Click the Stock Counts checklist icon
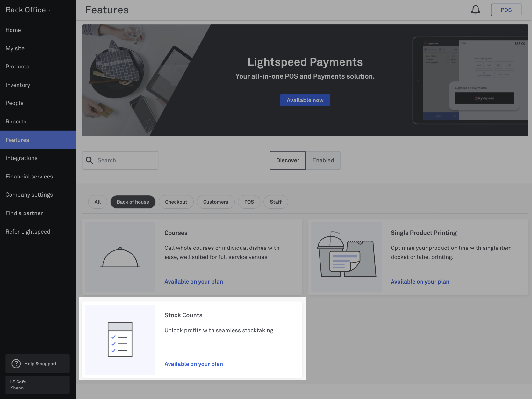Screen dimensions: 532x399 tap(120, 339)
